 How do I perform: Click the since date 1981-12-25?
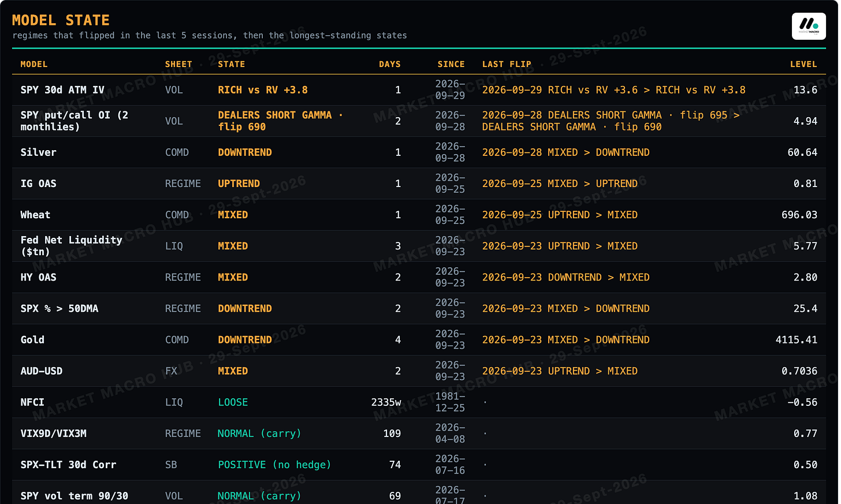click(x=450, y=402)
